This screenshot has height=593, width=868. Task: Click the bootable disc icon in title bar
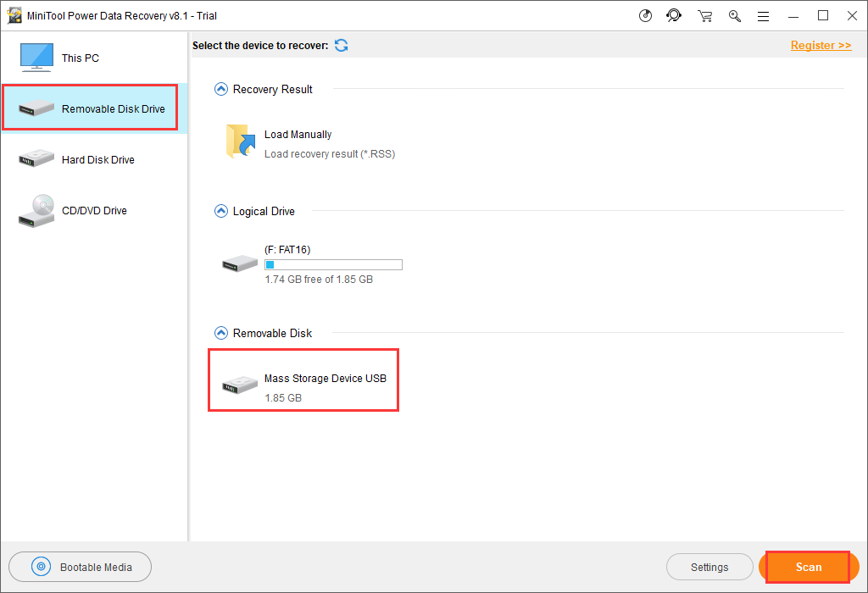coord(645,16)
